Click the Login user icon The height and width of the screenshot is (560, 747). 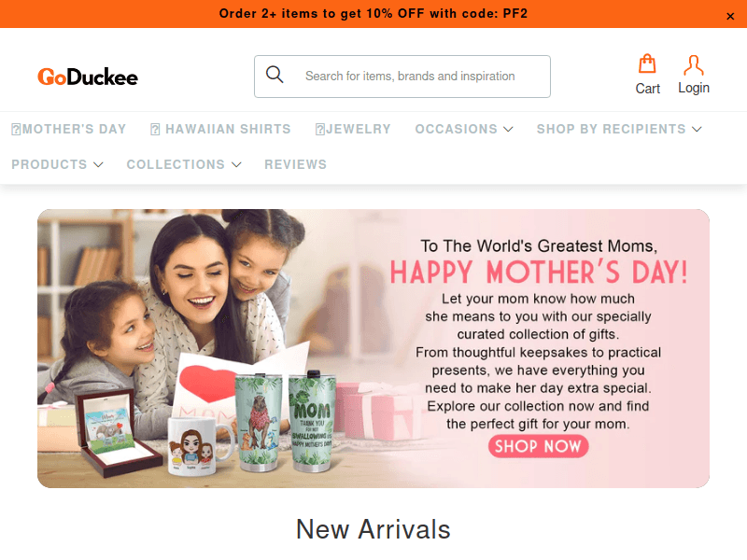click(693, 64)
